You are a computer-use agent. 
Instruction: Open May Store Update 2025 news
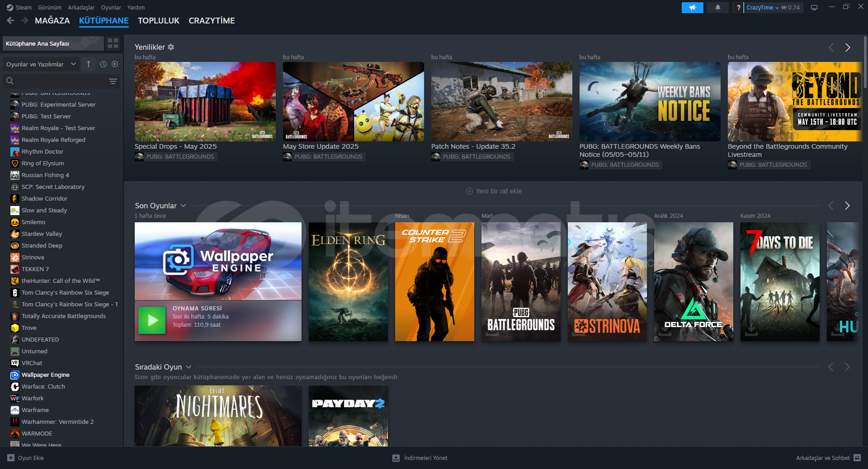pyautogui.click(x=354, y=102)
